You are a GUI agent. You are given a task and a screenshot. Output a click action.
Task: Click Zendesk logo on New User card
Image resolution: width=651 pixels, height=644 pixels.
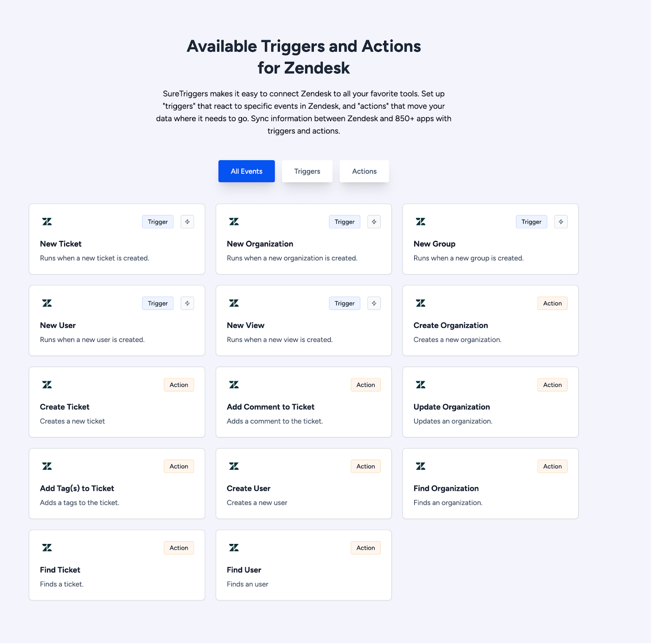(x=47, y=303)
